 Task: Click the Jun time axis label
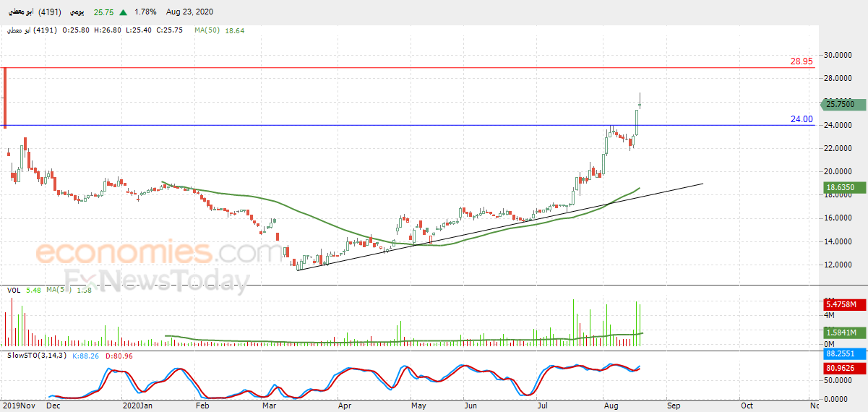click(470, 406)
